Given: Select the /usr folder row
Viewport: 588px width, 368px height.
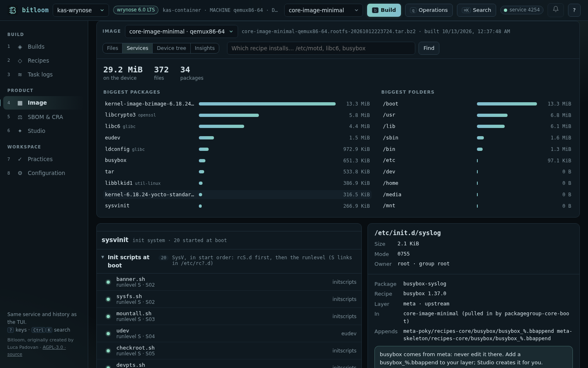Looking at the screenshot, I should point(477,115).
